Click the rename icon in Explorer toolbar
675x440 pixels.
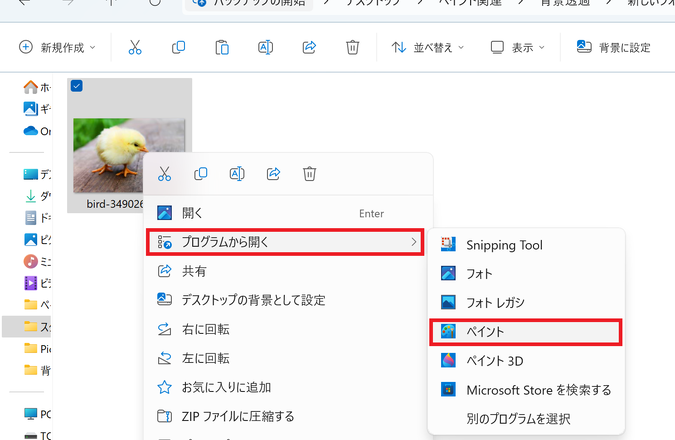click(265, 47)
